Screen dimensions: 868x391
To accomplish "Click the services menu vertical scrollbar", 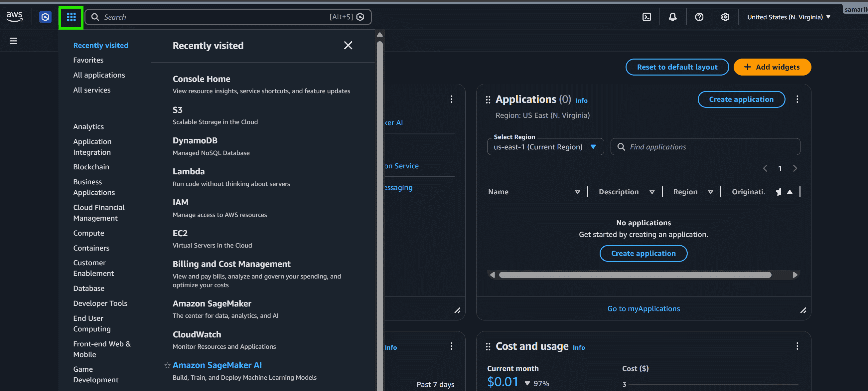I will pos(379,216).
